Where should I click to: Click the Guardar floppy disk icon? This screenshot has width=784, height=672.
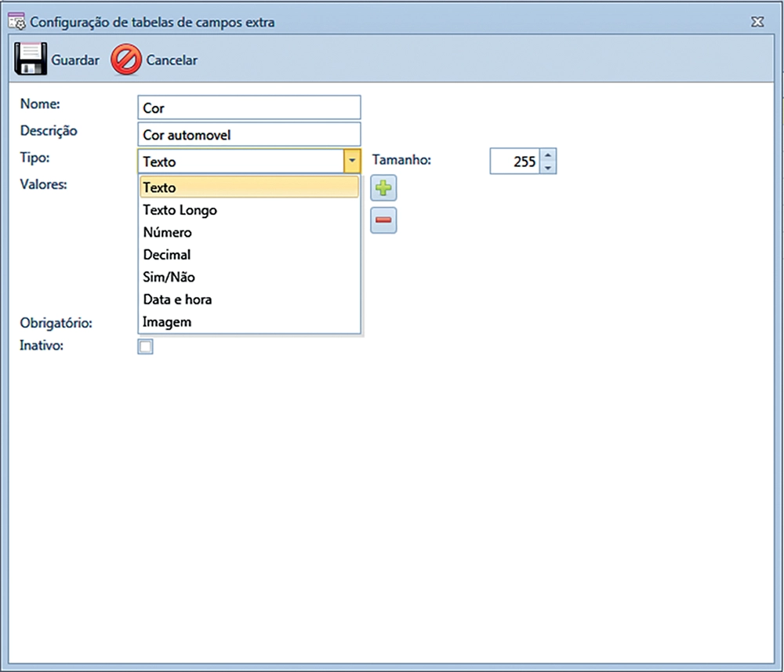(31, 60)
